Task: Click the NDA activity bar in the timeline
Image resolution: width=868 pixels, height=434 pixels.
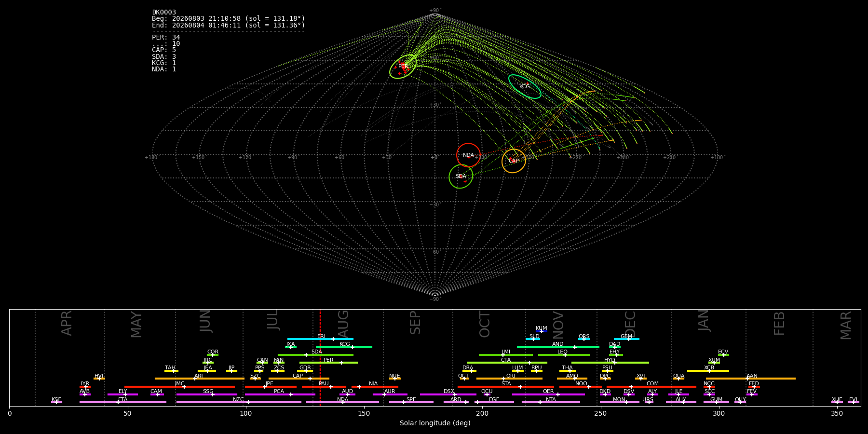Action: tap(342, 402)
